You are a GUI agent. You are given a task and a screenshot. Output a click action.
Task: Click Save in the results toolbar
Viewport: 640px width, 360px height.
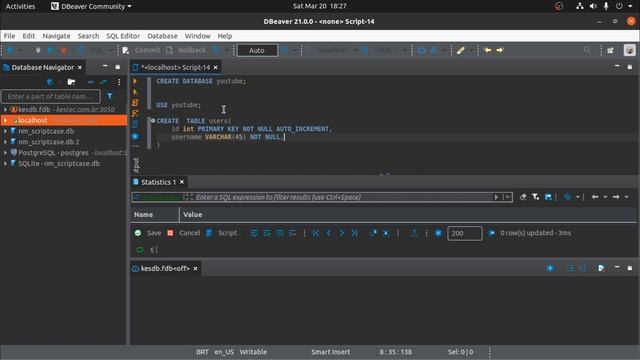point(149,233)
